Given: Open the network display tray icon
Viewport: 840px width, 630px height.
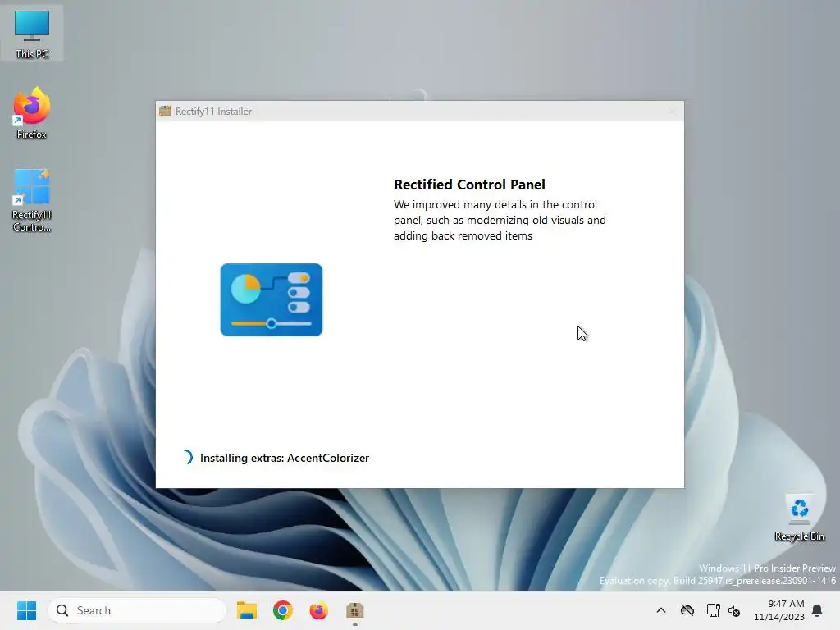Looking at the screenshot, I should coord(713,610).
